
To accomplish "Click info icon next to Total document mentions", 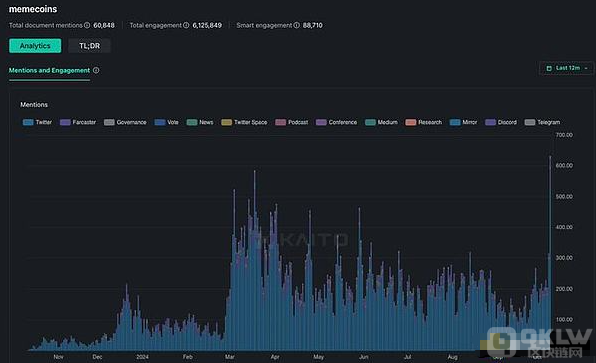I will coord(87,25).
